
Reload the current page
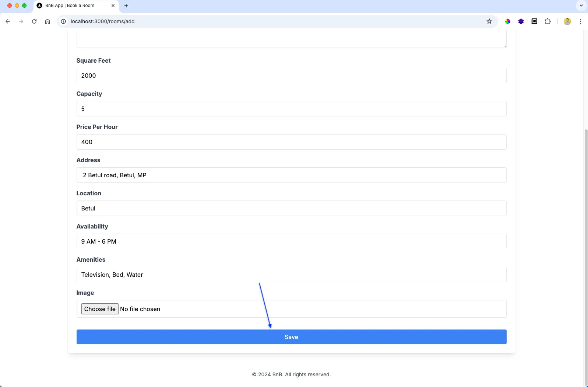click(34, 21)
